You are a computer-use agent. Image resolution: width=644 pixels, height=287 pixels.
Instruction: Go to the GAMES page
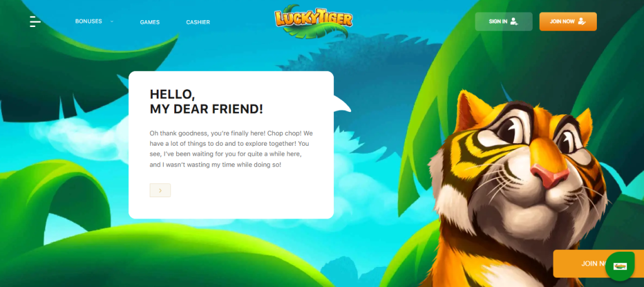click(150, 22)
